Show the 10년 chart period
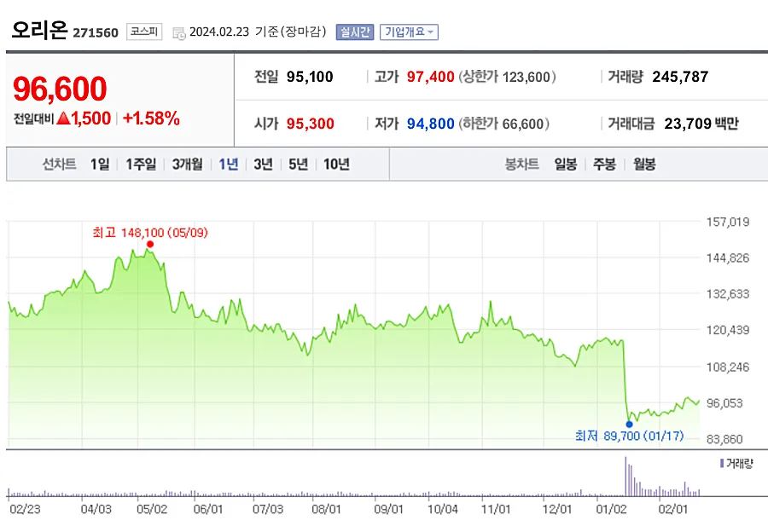 336,164
